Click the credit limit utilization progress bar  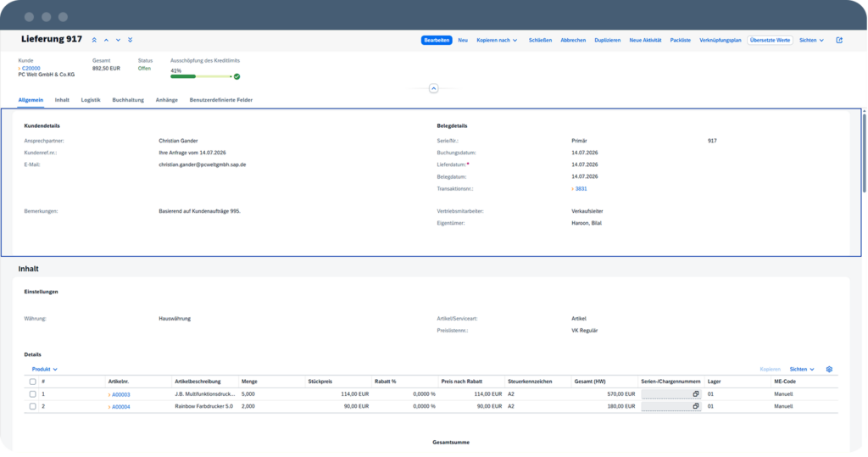tap(201, 76)
